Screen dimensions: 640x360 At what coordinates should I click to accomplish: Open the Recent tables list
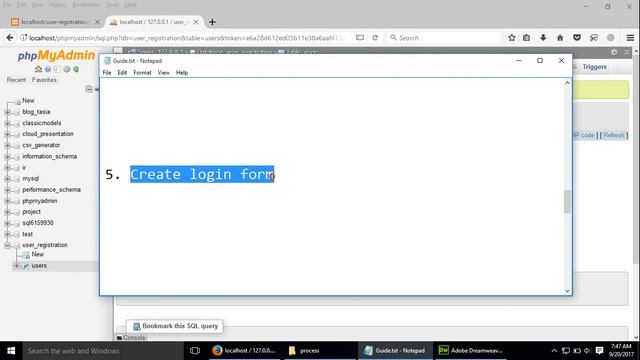[x=16, y=80]
